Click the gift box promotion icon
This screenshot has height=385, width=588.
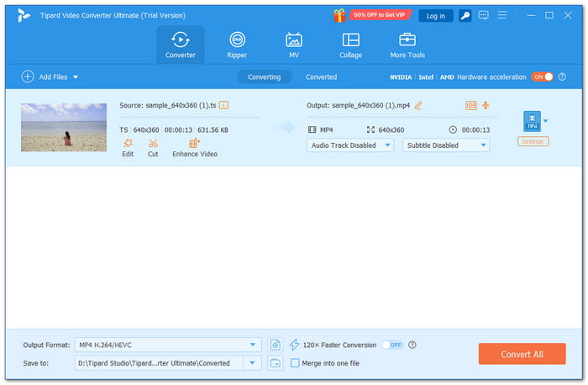click(x=339, y=15)
